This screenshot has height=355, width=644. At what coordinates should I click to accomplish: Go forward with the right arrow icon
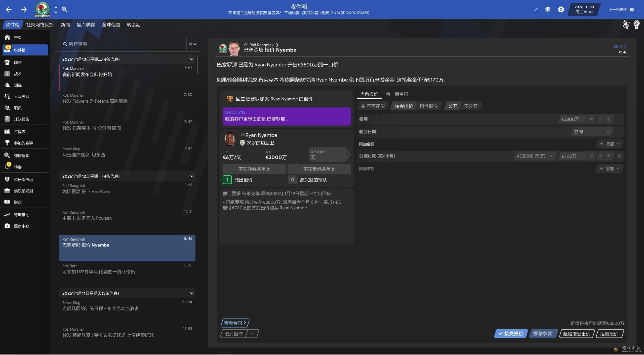(24, 10)
